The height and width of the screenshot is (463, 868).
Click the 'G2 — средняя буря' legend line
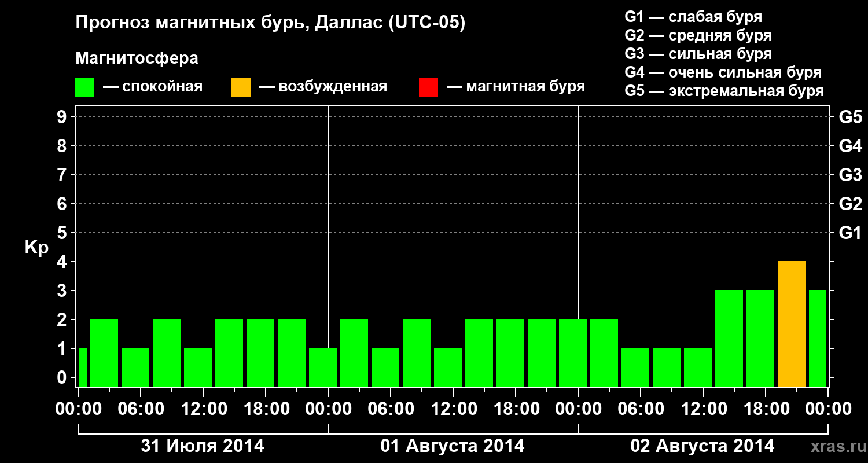pos(698,35)
